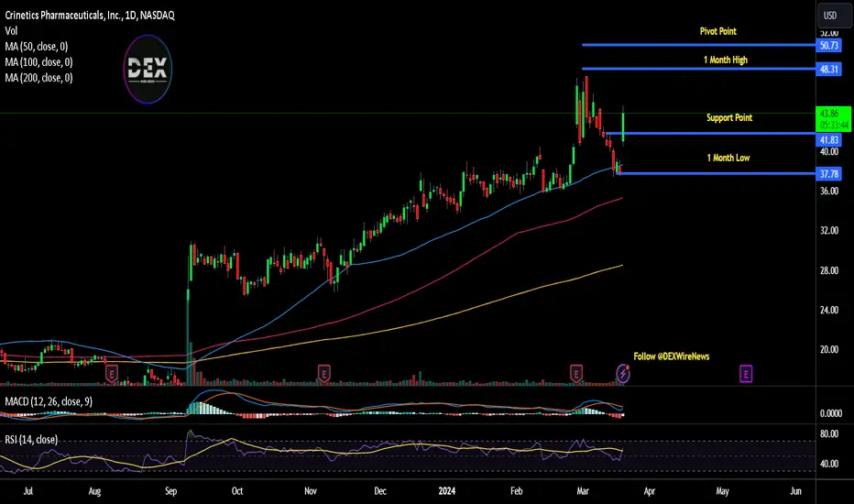
Task: Select the MA (200, close, 0) legend
Action: point(38,78)
